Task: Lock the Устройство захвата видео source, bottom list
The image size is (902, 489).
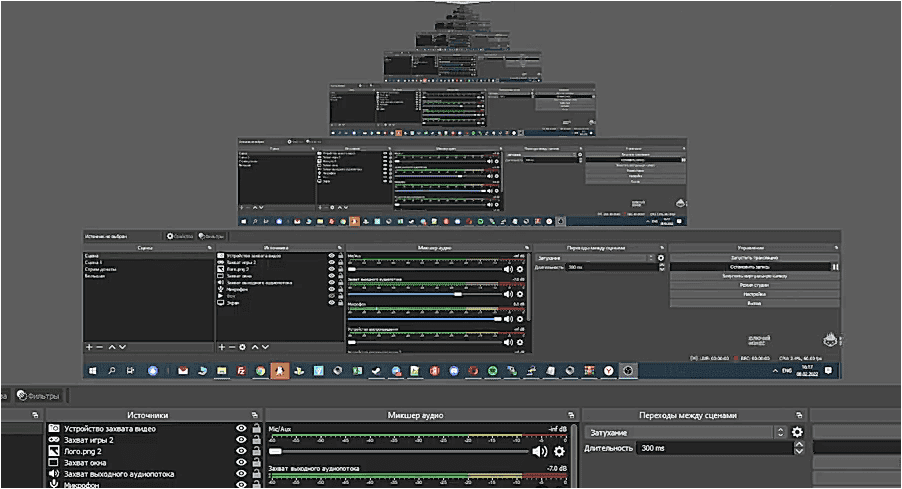Action: point(255,429)
